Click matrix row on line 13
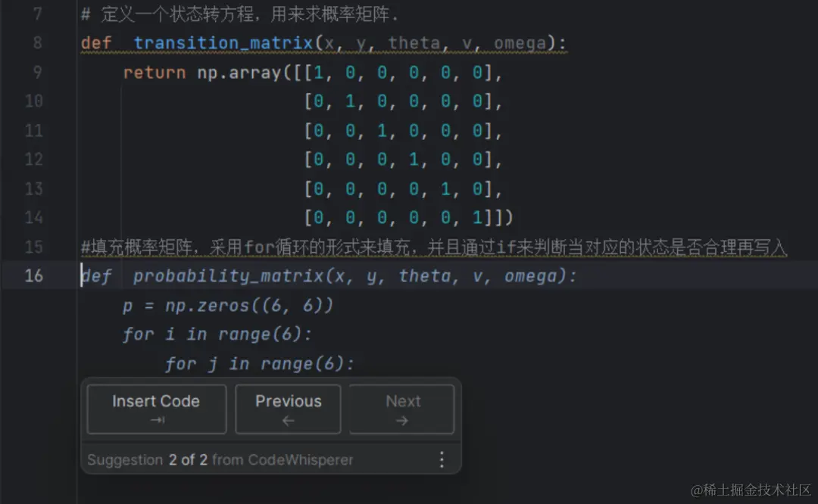This screenshot has height=504, width=818. click(x=403, y=188)
